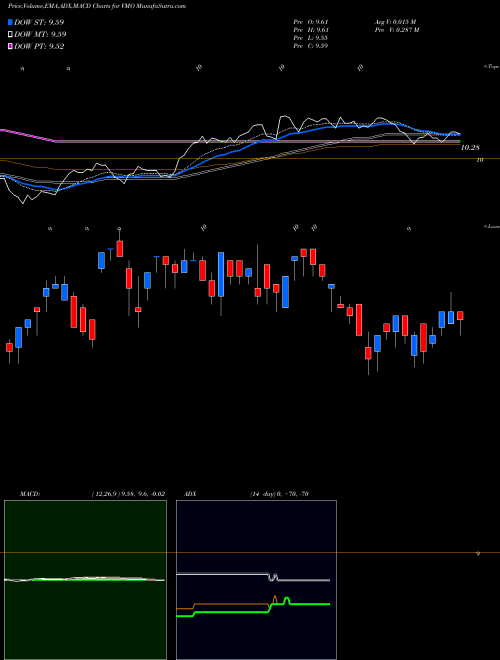The width and height of the screenshot is (500, 660).
Task: Click the white DOW MT legend swatch
Action: tap(10, 35)
